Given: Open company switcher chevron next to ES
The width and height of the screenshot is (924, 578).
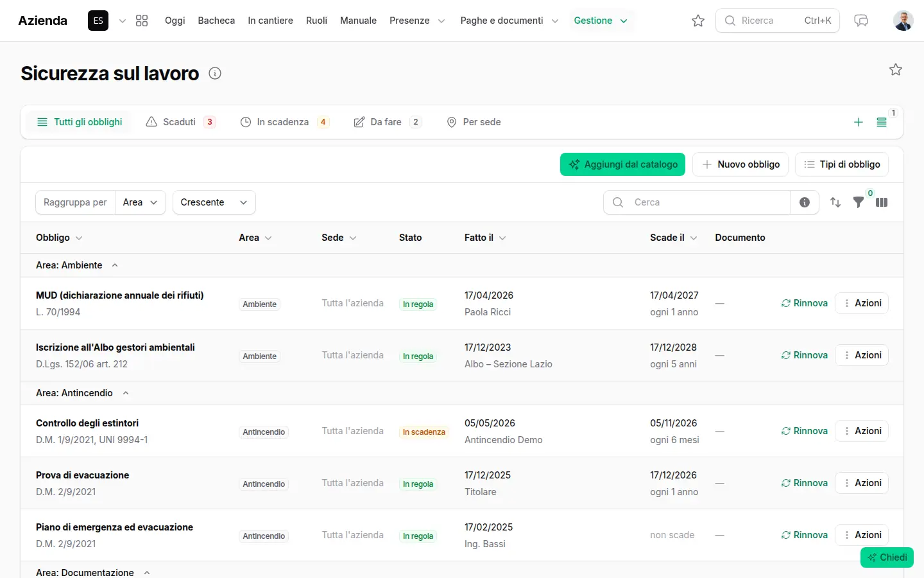Looking at the screenshot, I should pos(123,21).
